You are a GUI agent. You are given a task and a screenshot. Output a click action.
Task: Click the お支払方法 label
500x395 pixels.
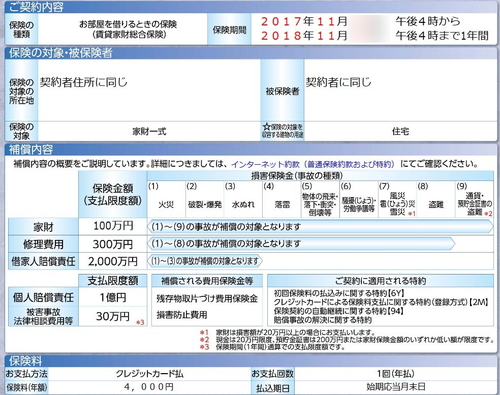click(x=27, y=374)
